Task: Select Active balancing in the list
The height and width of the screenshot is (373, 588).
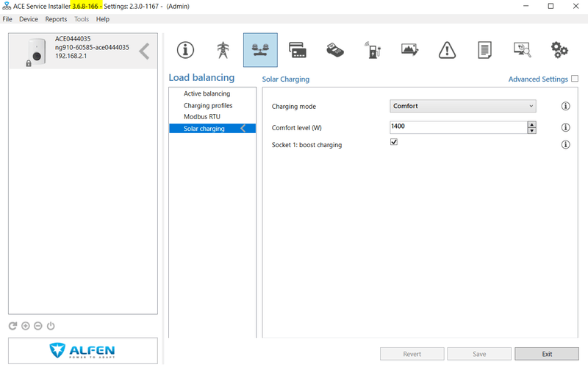Action: 207,93
